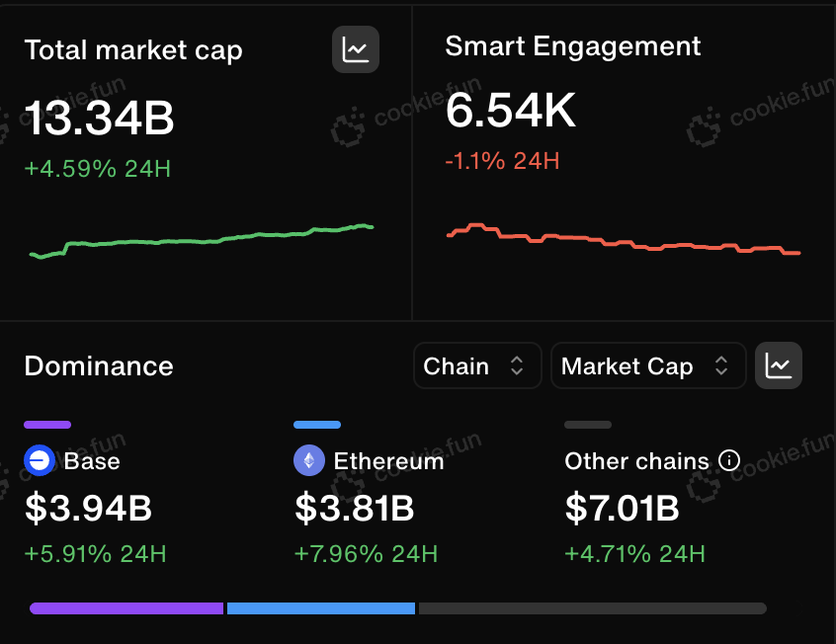Select the purple Base dominance bar segment

tap(126, 608)
